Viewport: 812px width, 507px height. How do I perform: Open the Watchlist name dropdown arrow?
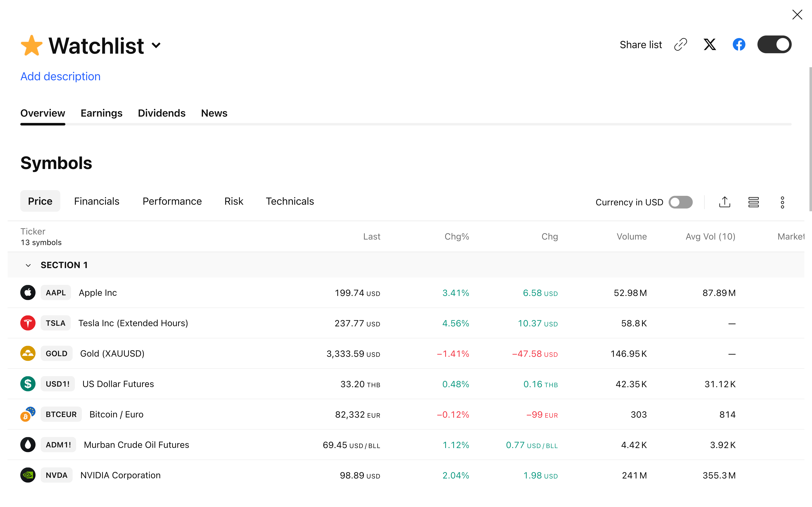click(156, 45)
